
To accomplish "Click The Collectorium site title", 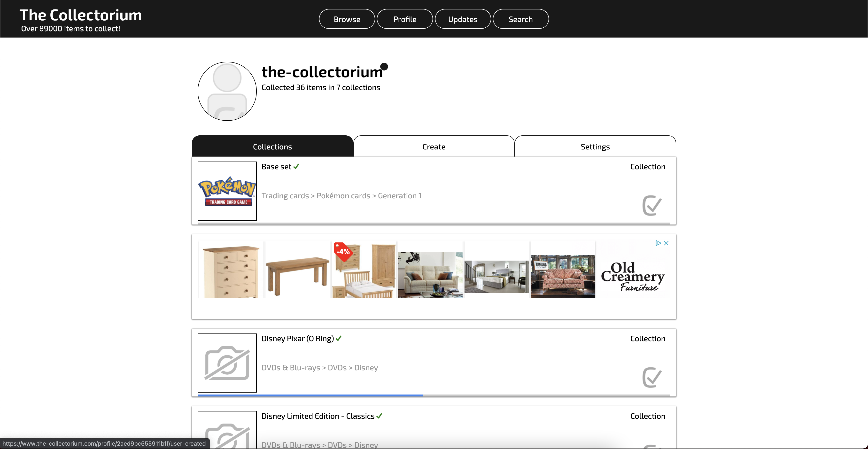I will [x=81, y=15].
